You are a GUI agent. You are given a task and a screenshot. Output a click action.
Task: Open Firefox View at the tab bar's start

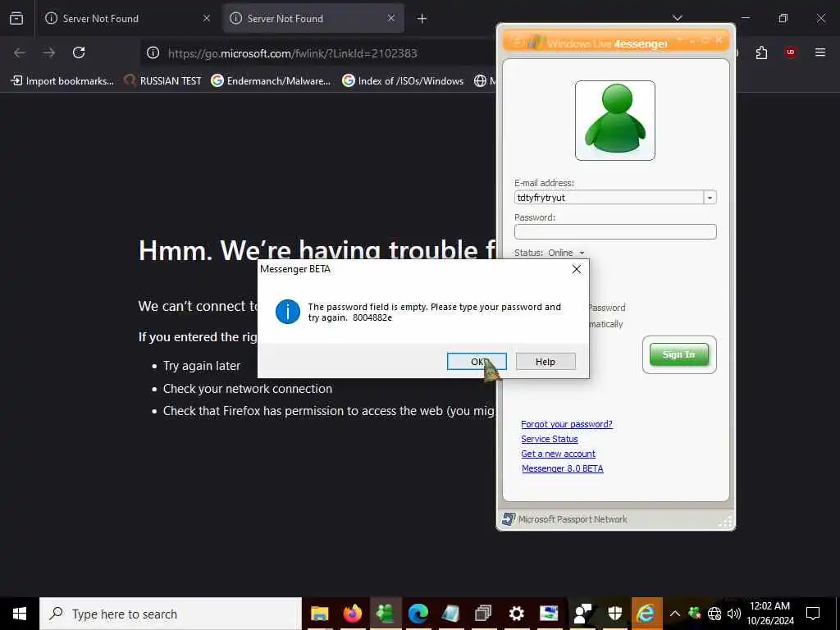16,18
